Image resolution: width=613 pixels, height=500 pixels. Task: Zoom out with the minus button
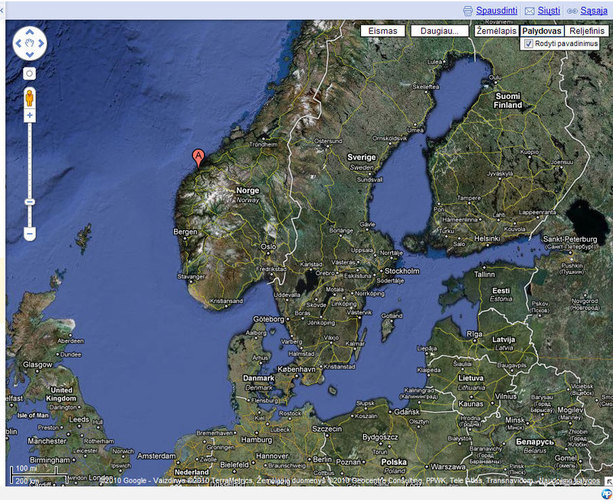(x=30, y=233)
